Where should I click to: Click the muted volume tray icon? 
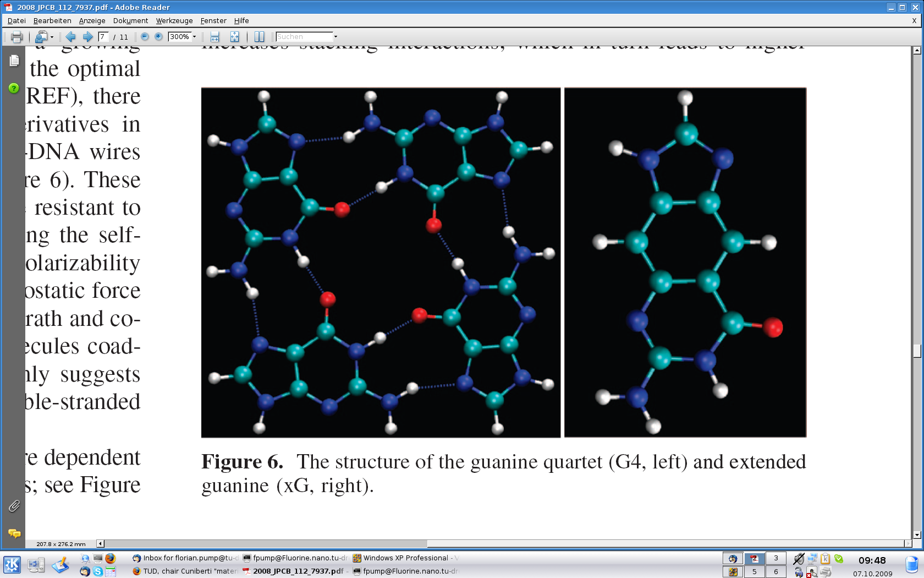tap(799, 559)
